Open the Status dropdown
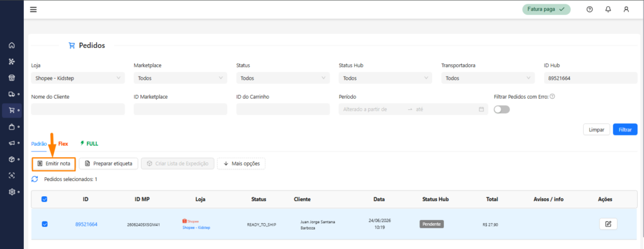 [283, 78]
